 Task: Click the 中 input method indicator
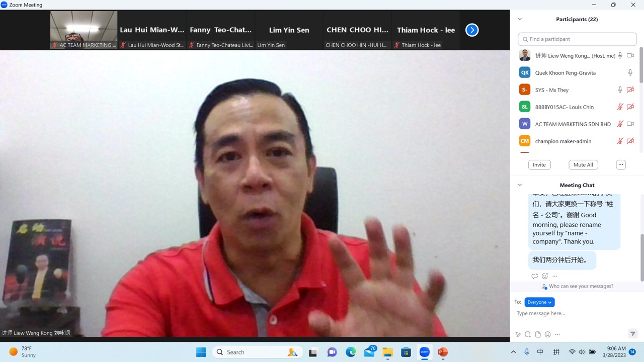[x=540, y=352]
